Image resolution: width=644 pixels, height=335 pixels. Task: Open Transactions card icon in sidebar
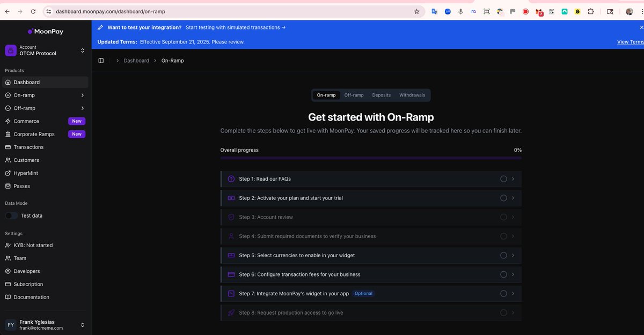coord(8,147)
